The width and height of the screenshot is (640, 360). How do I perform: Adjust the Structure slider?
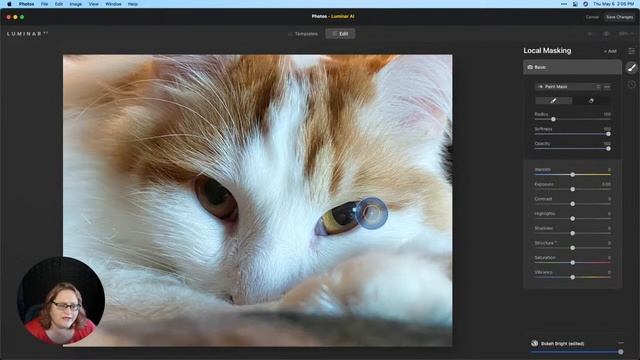(x=573, y=248)
